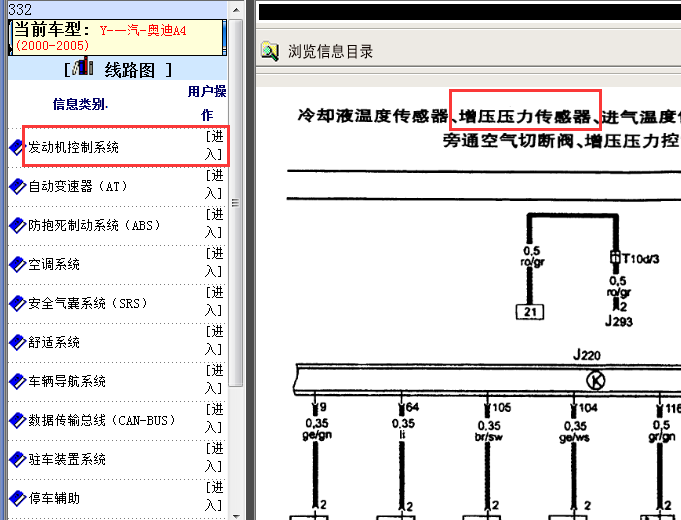681x520 pixels.
Task: Click [进入] for 驻车装置系统
Action: click(214, 457)
